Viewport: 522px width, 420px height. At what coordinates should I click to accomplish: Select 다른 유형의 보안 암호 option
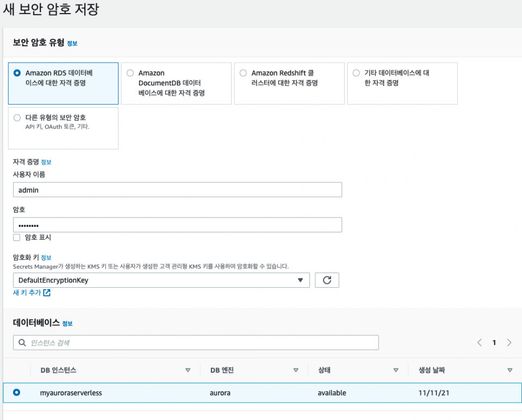tap(17, 118)
